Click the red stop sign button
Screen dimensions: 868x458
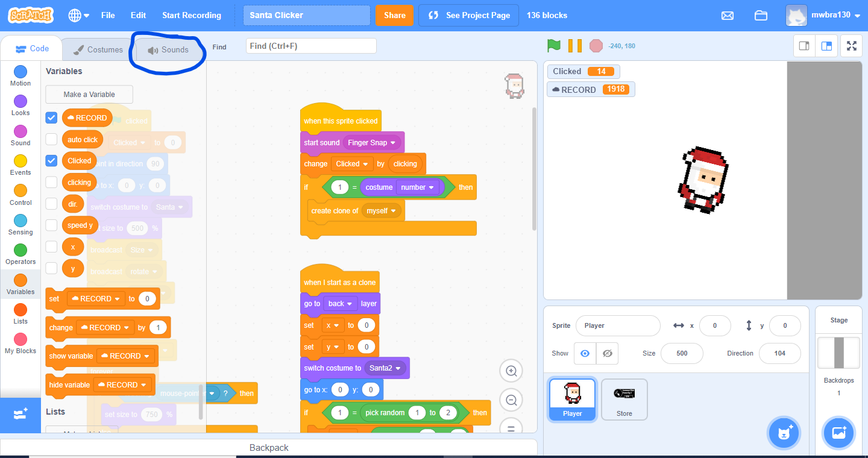click(x=596, y=46)
